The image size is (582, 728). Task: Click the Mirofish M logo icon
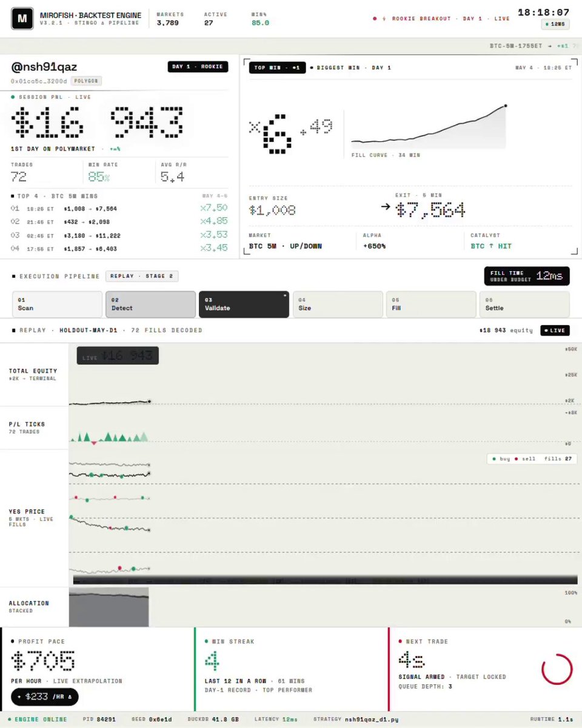click(x=22, y=19)
